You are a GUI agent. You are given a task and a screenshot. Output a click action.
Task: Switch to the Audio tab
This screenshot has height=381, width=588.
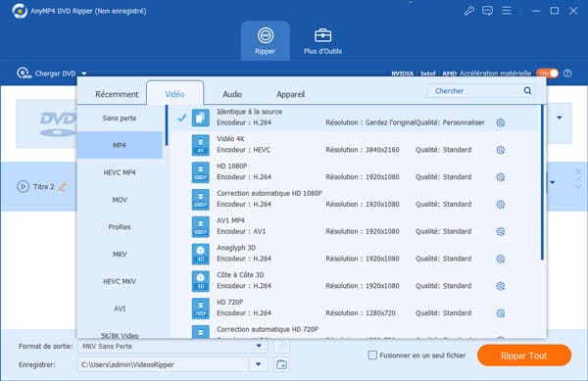point(232,94)
